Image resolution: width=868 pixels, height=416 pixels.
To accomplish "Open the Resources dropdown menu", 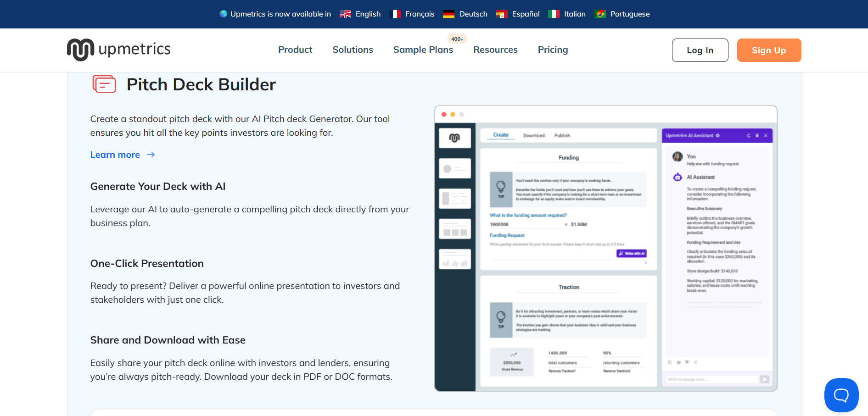I will click(x=495, y=50).
